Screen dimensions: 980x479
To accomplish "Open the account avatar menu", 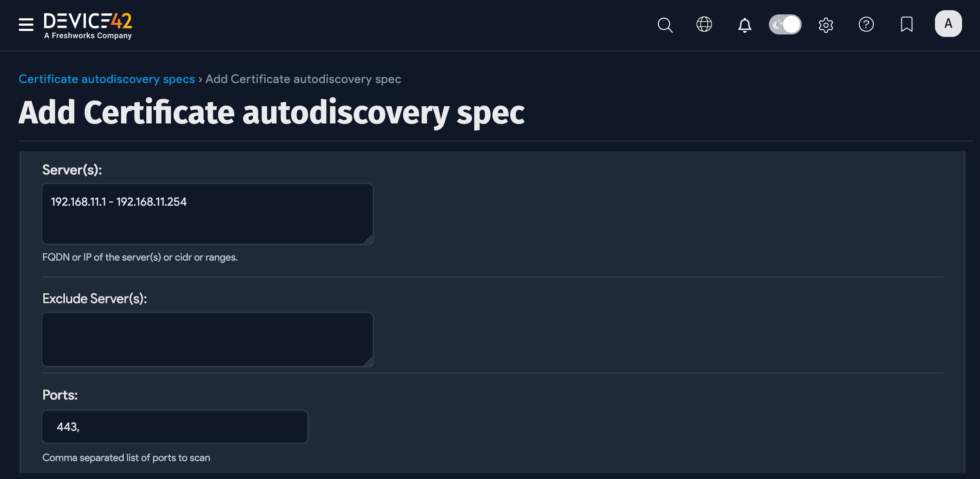I will [948, 24].
